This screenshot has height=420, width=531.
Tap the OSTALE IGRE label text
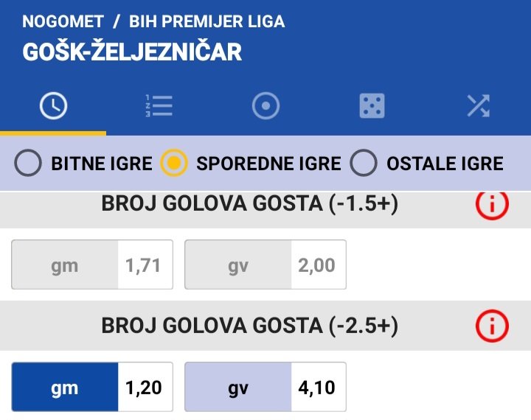coord(445,164)
